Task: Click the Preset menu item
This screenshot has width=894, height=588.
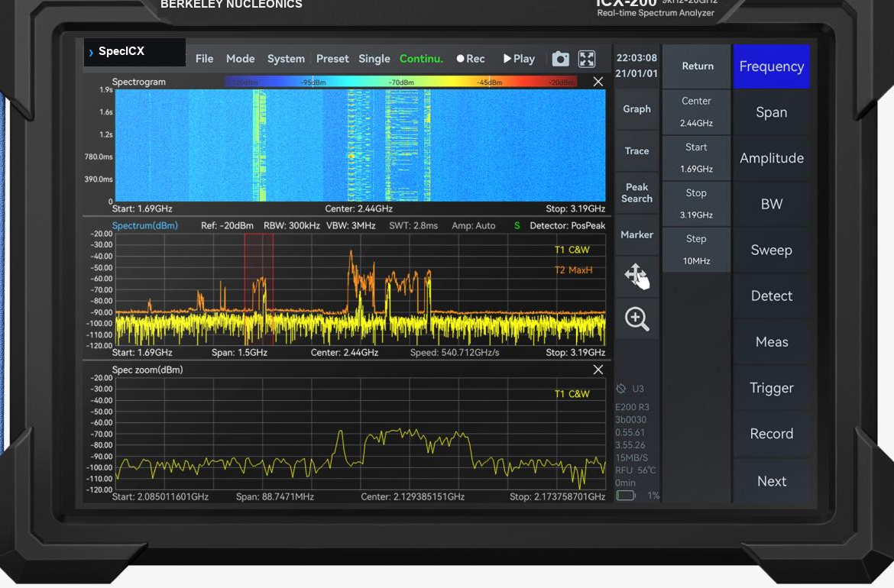Action: (332, 59)
